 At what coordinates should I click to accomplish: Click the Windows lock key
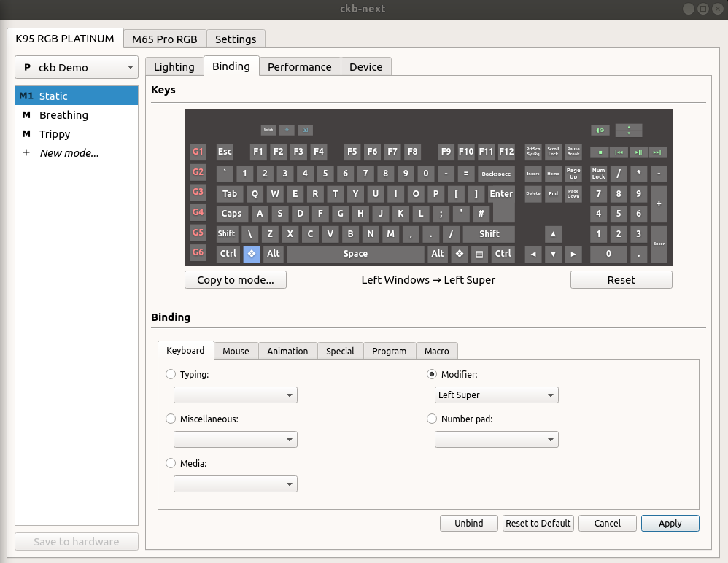click(305, 130)
